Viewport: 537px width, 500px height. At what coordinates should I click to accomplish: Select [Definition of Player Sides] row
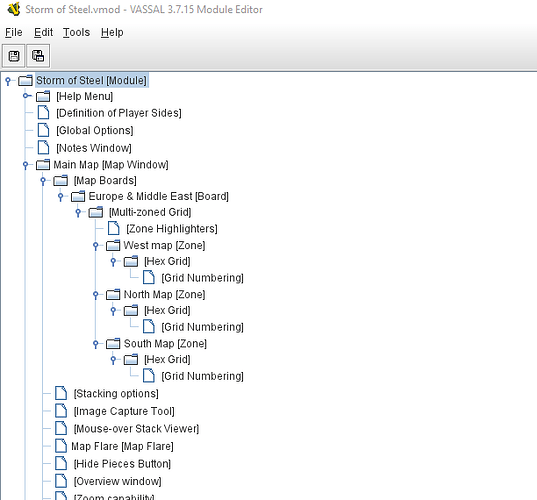(x=119, y=113)
